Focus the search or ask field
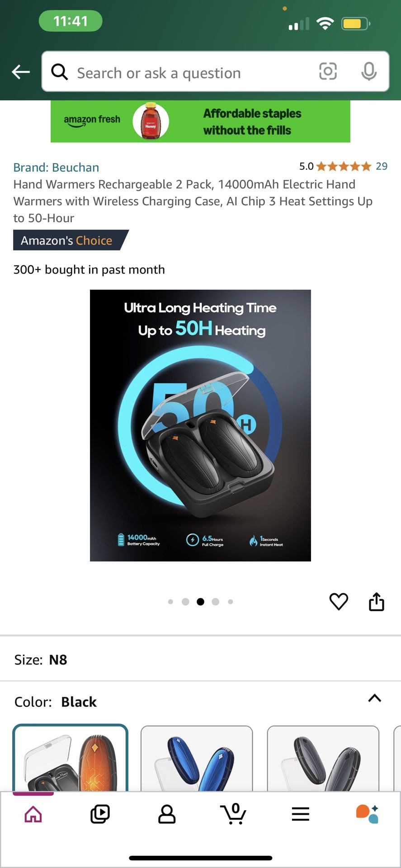 [190, 72]
